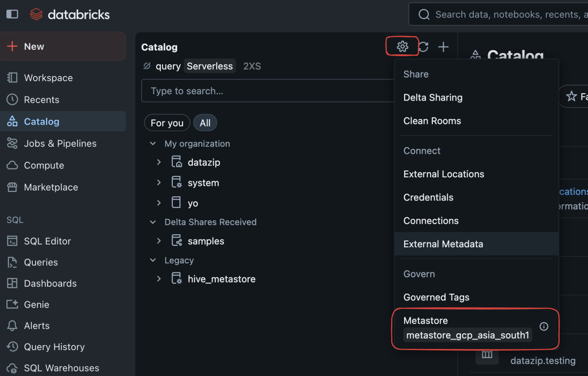This screenshot has height=376, width=588.
Task: Expand the hive_metastore under Legacy
Action: coord(159,279)
